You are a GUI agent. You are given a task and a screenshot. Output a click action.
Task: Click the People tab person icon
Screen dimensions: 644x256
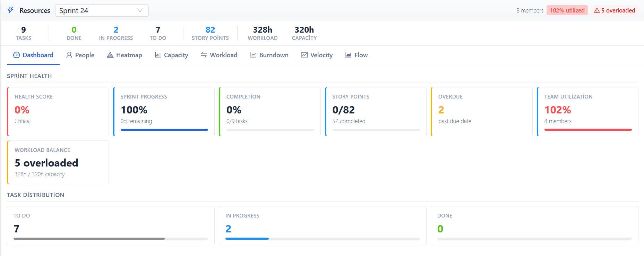[x=69, y=55]
